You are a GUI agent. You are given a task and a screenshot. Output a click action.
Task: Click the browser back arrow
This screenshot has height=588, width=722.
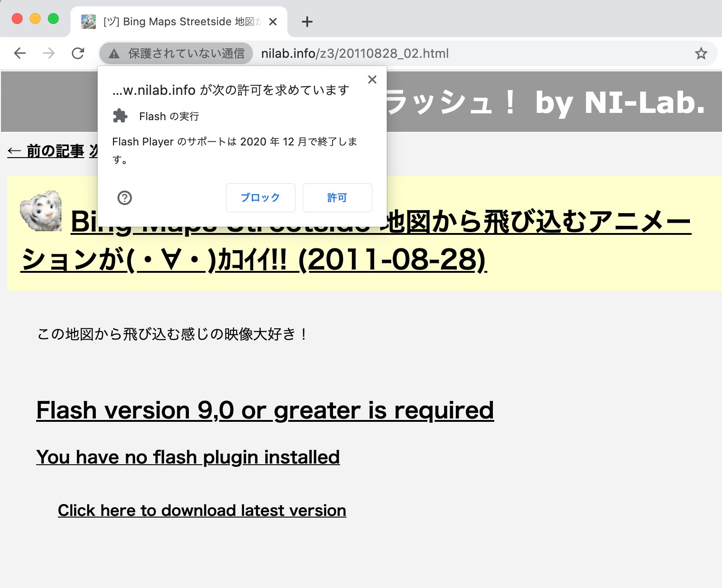(x=20, y=53)
